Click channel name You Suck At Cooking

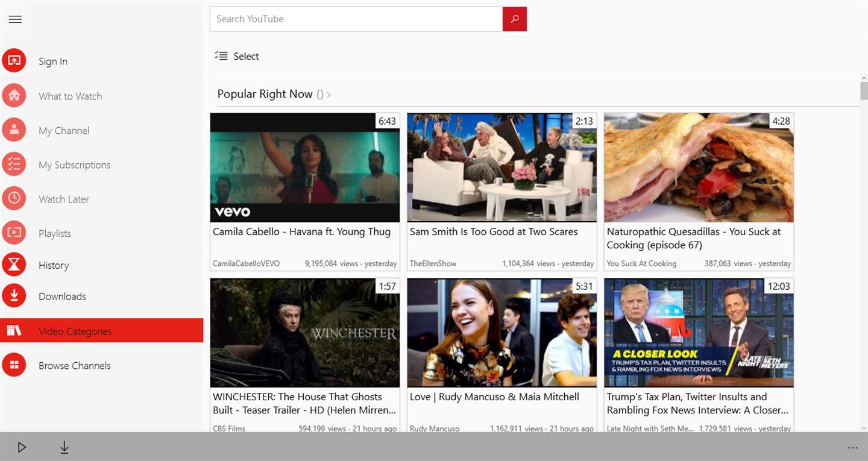click(x=641, y=263)
